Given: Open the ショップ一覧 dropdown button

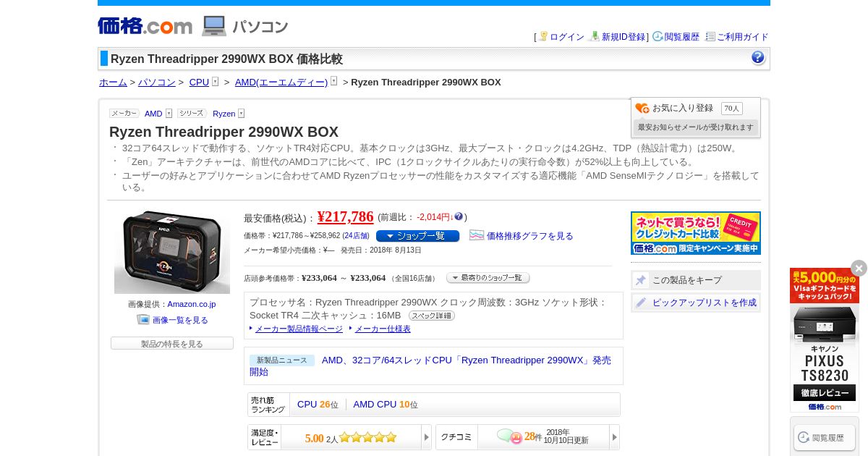Looking at the screenshot, I should click(417, 236).
